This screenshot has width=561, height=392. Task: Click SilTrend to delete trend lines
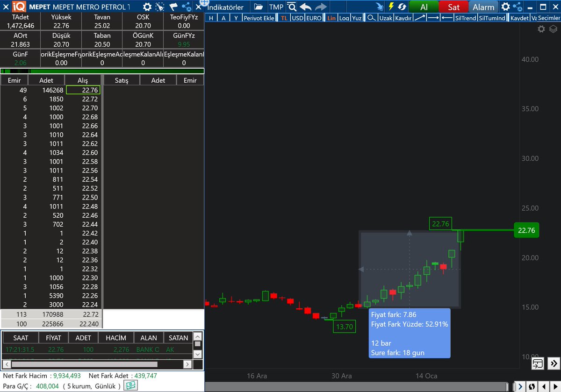465,18
